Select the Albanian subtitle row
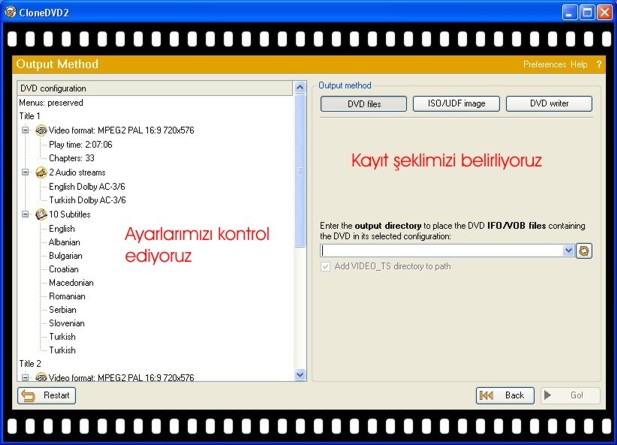The image size is (617, 445). 64,242
